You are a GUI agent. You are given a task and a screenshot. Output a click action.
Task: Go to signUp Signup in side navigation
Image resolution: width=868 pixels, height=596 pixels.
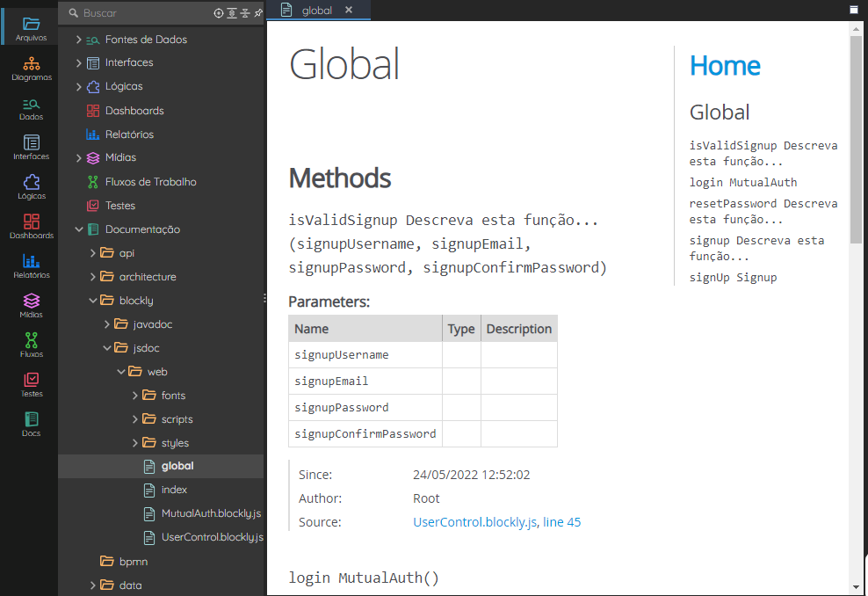point(733,278)
